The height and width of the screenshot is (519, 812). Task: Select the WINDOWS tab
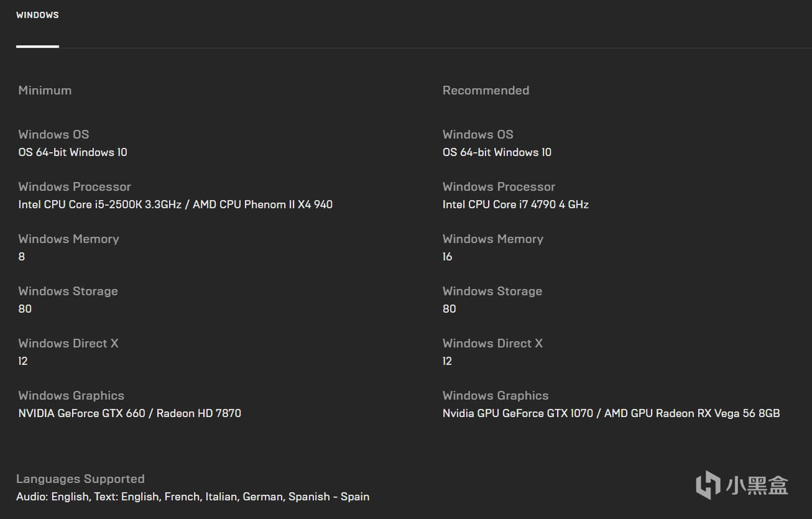pos(37,15)
